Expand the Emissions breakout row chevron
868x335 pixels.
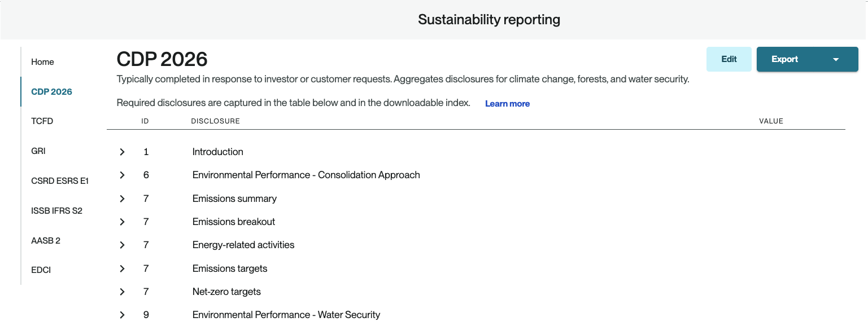(x=122, y=222)
